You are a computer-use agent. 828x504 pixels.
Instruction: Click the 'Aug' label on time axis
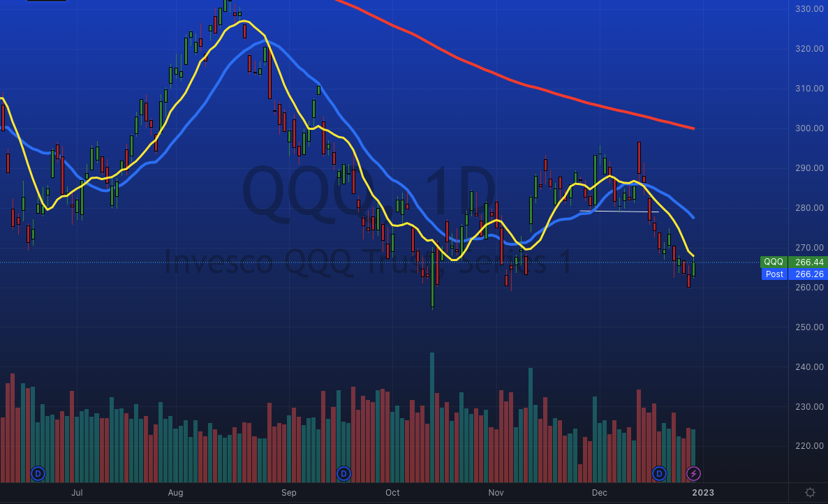pyautogui.click(x=175, y=492)
